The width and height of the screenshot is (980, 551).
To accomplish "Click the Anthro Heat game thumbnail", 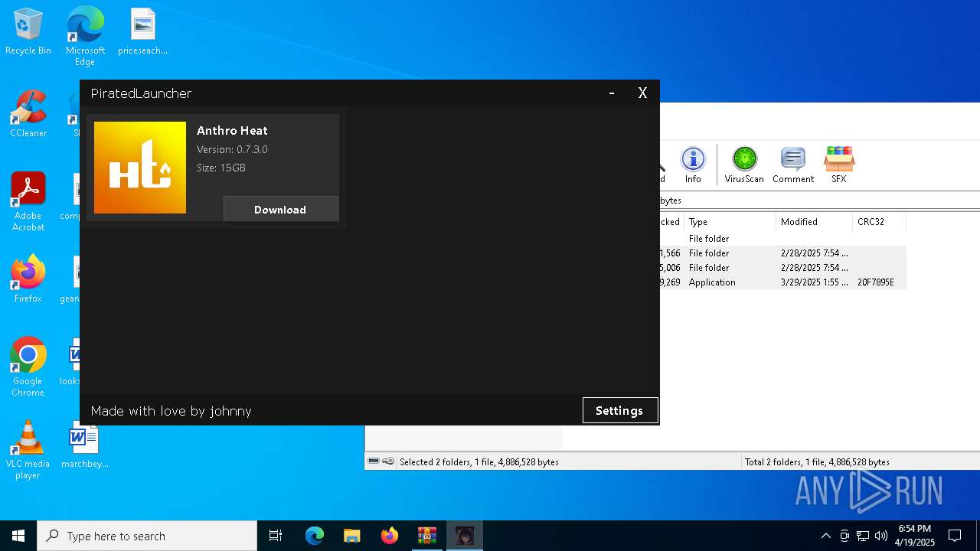I will pyautogui.click(x=140, y=168).
